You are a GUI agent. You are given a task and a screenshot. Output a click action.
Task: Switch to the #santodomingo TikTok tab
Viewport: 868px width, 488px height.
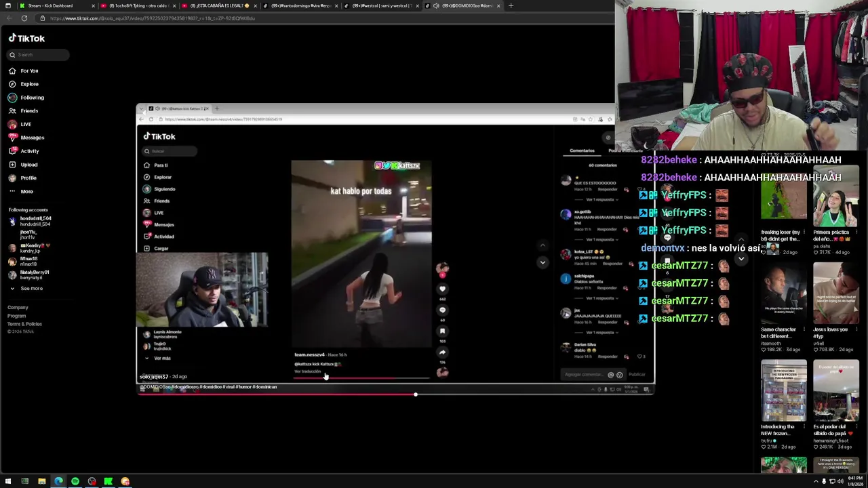point(300,5)
